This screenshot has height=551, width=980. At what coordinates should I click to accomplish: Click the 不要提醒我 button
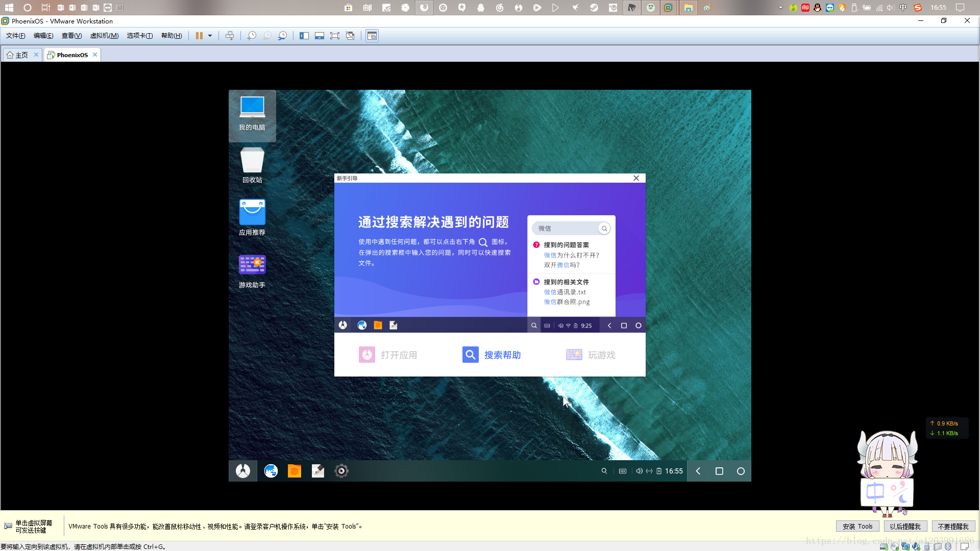pos(953,527)
